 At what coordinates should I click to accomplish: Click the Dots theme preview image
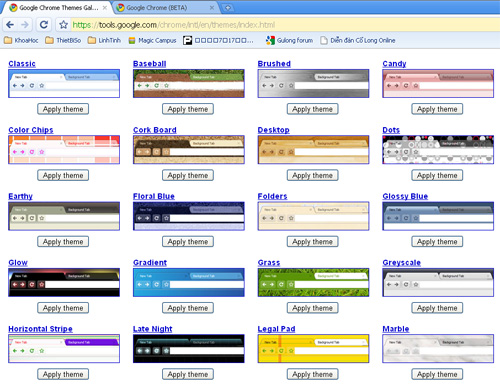(x=438, y=150)
